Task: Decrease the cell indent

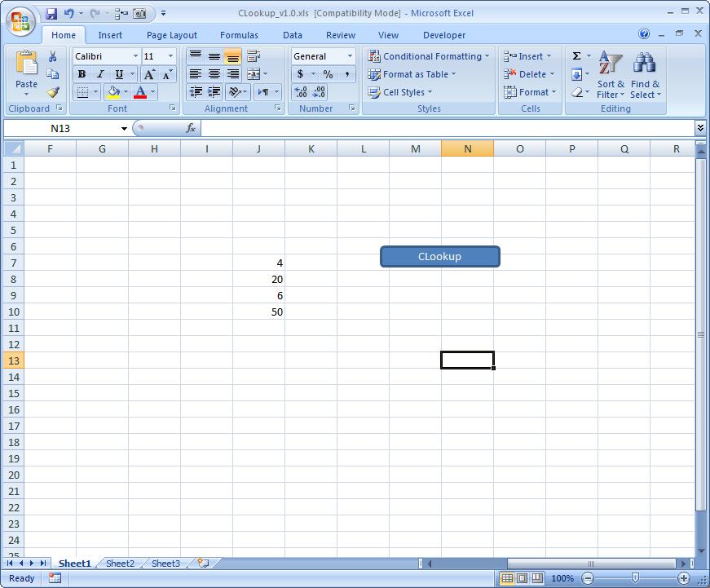Action: 196,92
